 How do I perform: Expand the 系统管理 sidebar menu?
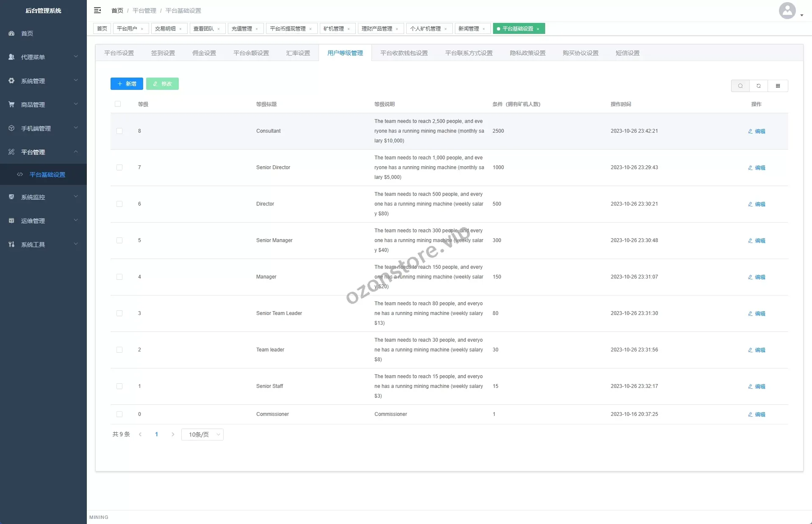[x=43, y=81]
